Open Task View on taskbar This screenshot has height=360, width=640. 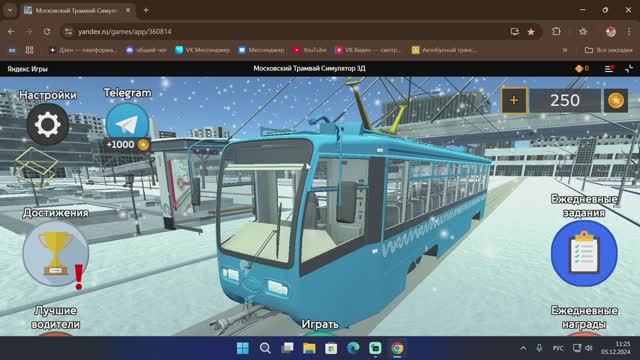[x=287, y=348]
